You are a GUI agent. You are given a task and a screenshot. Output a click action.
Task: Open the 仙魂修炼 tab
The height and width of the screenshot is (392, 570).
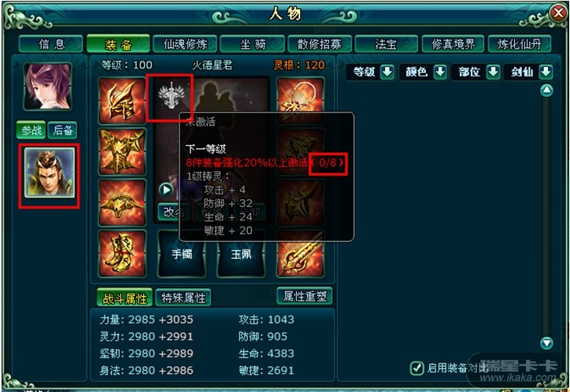[x=185, y=44]
